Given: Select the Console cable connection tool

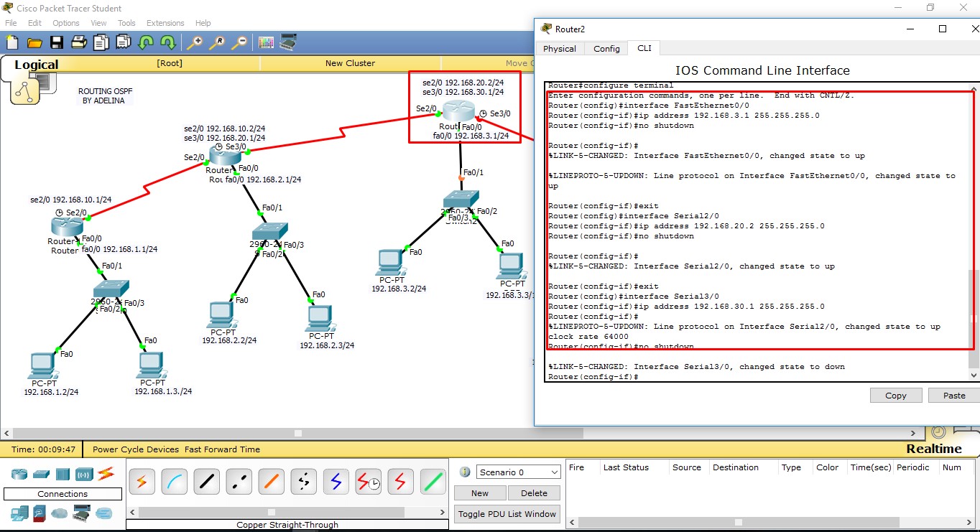Looking at the screenshot, I should [x=174, y=482].
